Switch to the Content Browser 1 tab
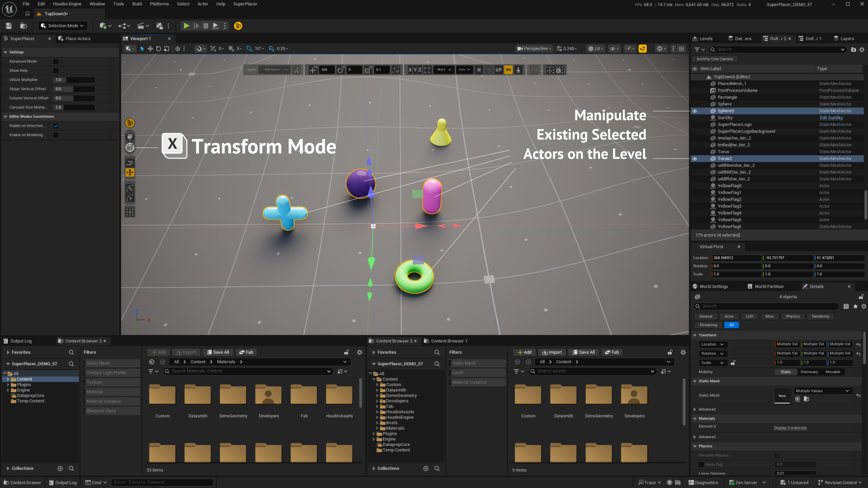 pyautogui.click(x=446, y=341)
